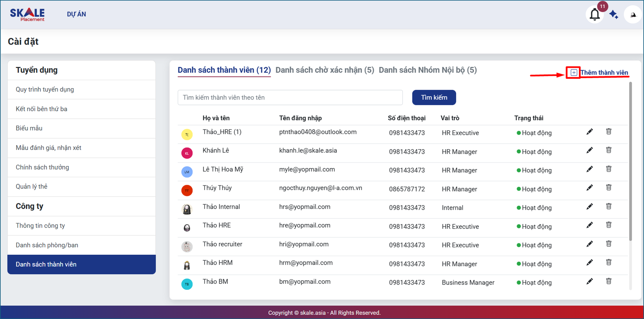Viewport: 644px width, 319px height.
Task: Switch to Danh sách chờ xác nhận tab
Action: coord(325,70)
